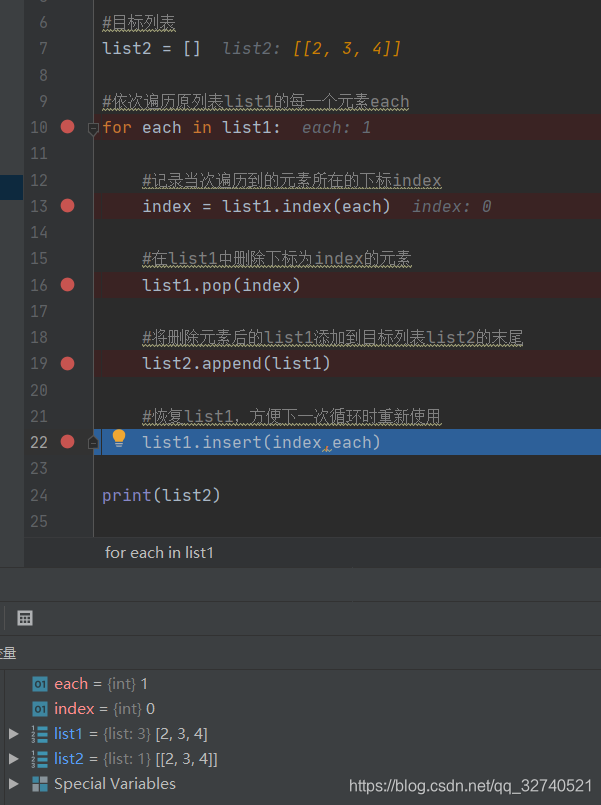Collapse the for loop fold marker at line 10
Viewport: 601px width, 805px height.
[93, 128]
